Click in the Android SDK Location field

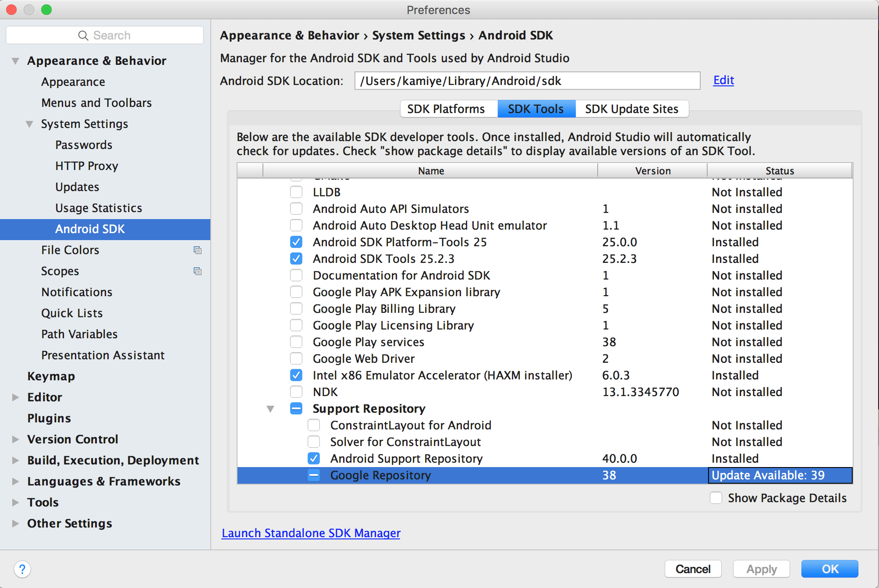527,81
